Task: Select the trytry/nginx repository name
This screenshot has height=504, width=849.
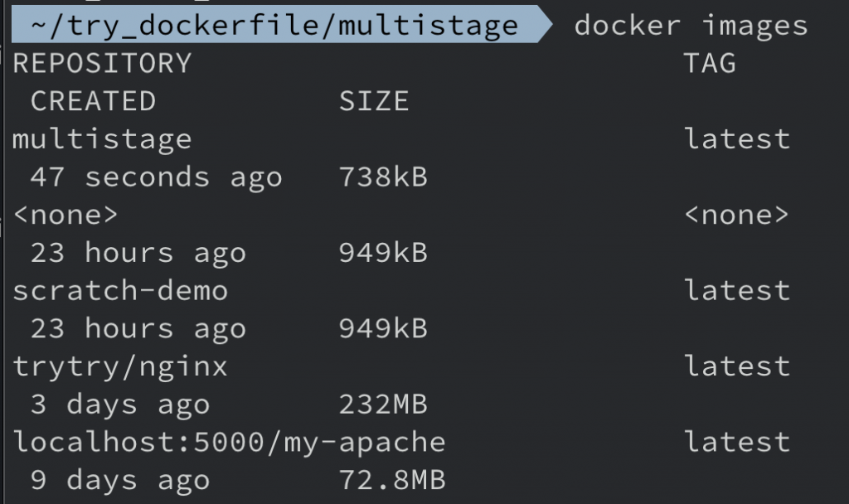Action: pyautogui.click(x=120, y=366)
